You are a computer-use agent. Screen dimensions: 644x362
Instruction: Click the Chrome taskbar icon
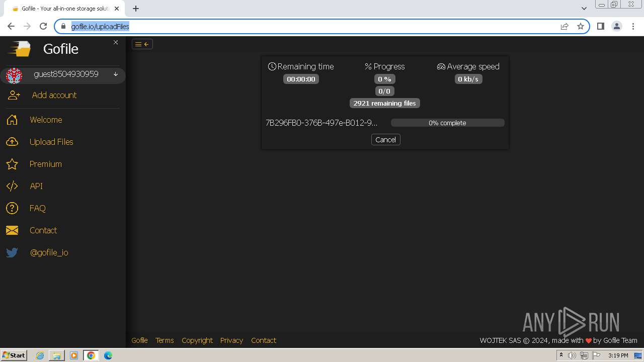[91, 355]
